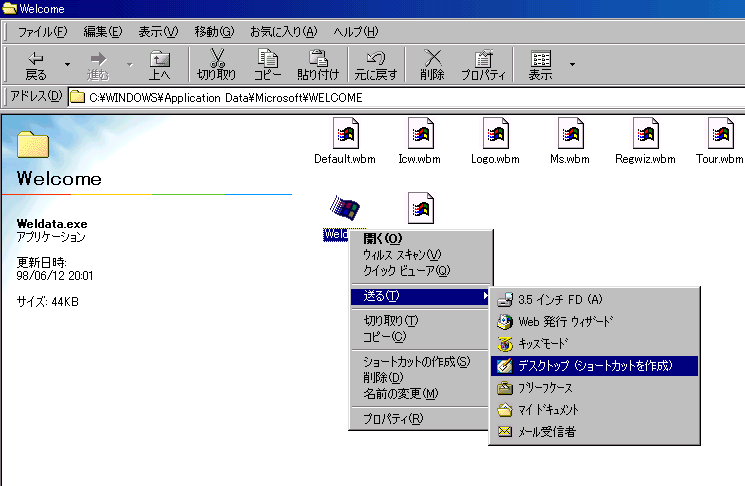This screenshot has width=745, height=486.
Task: Click the Undo (元に戻す) toolbar icon
Action: point(376,66)
